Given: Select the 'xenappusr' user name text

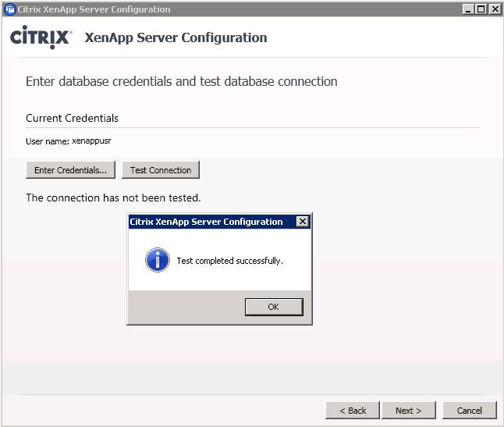Looking at the screenshot, I should click(91, 141).
